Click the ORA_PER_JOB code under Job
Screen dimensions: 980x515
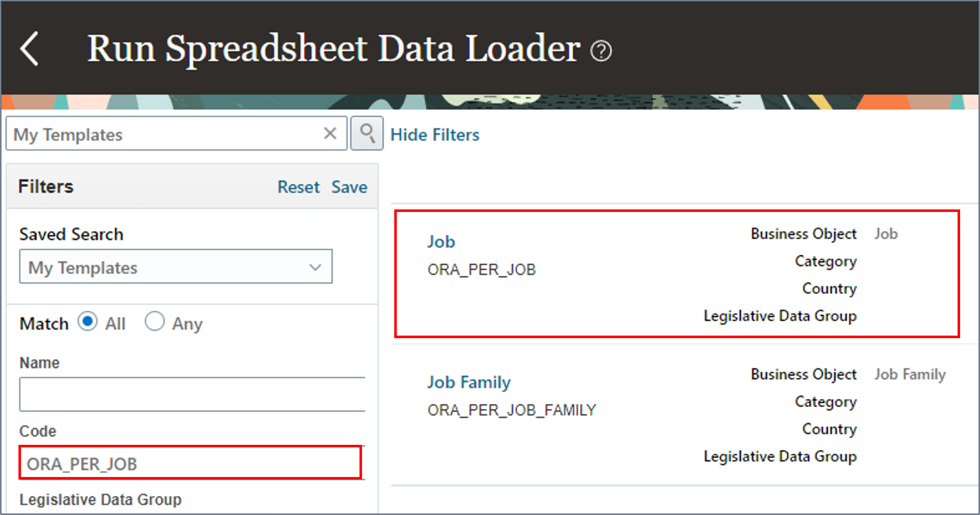[481, 270]
